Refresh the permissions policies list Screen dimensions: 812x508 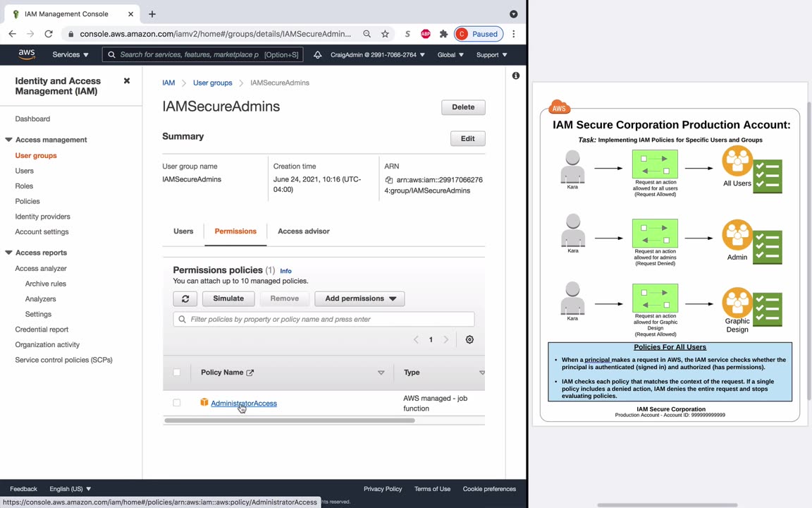[x=185, y=298]
